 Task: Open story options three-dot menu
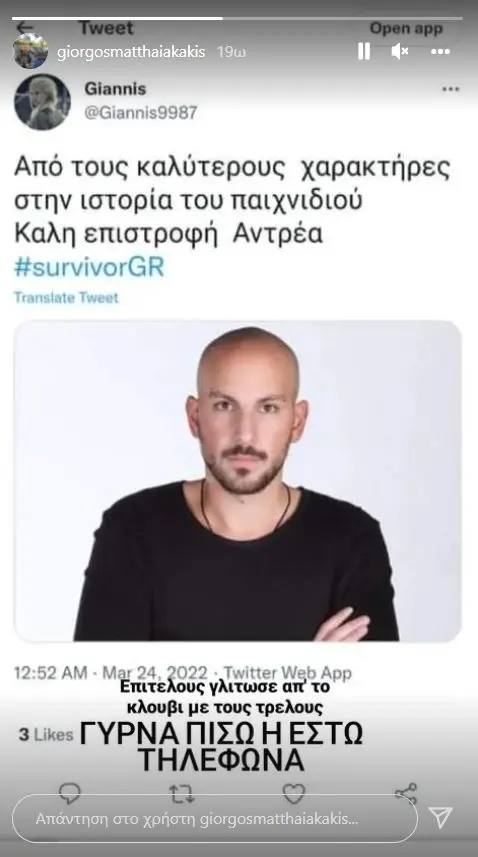(440, 52)
